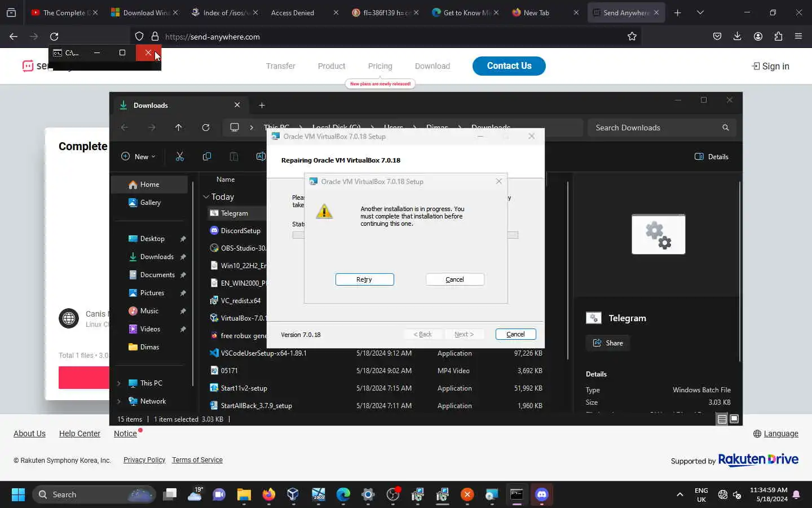Refresh the Downloads folder in Explorer
This screenshot has height=508, width=812.
[x=206, y=128]
